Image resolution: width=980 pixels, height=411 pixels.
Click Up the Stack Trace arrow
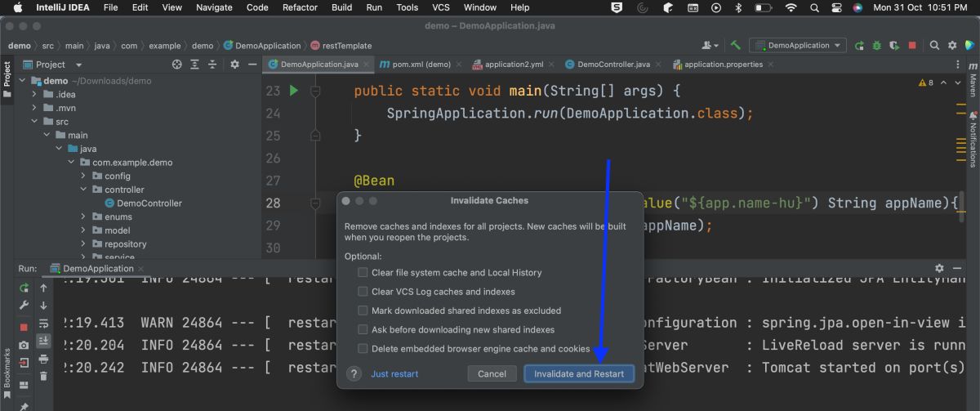43,288
